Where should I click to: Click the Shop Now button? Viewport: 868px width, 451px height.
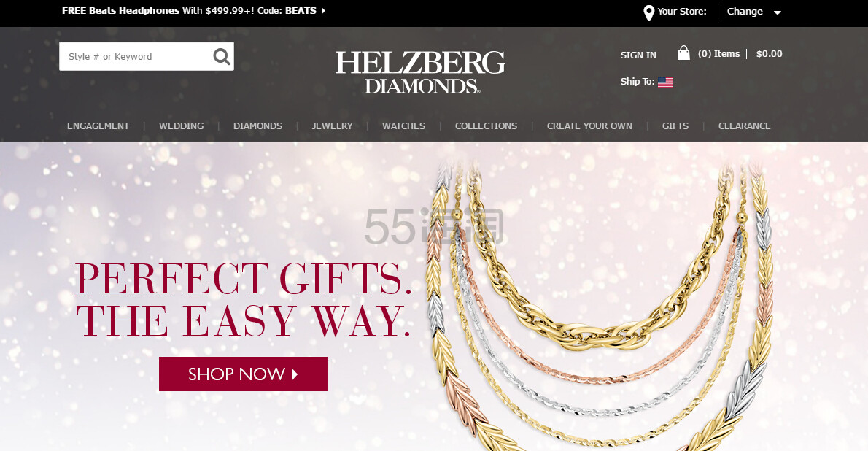point(243,374)
